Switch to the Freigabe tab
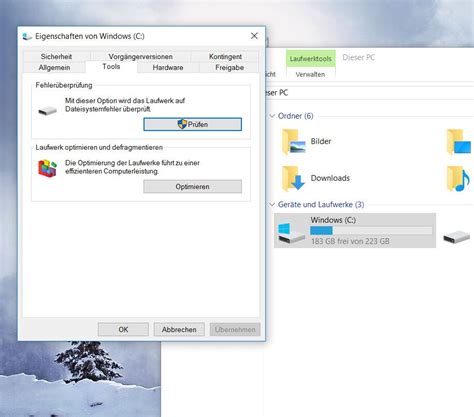The height and width of the screenshot is (417, 474). pyautogui.click(x=229, y=67)
